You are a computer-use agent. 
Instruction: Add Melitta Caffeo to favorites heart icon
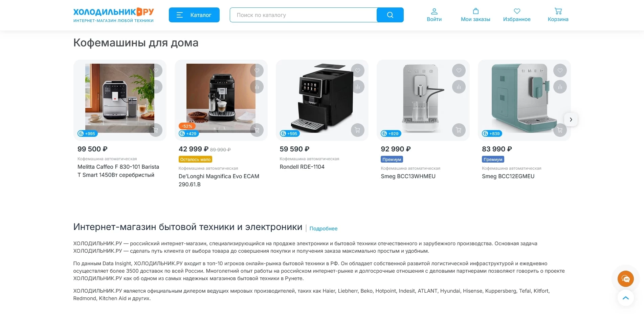[x=156, y=70]
